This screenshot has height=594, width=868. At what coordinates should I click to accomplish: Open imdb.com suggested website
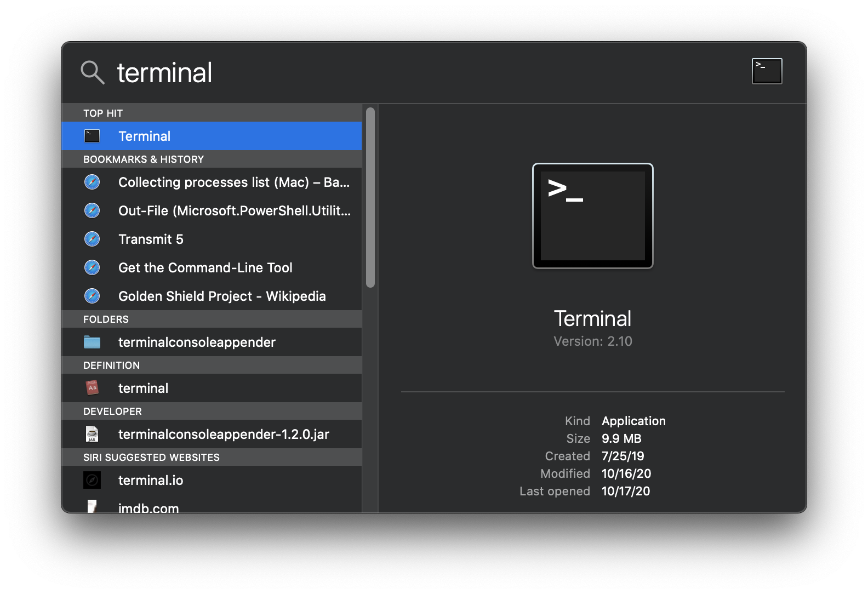pos(212,504)
